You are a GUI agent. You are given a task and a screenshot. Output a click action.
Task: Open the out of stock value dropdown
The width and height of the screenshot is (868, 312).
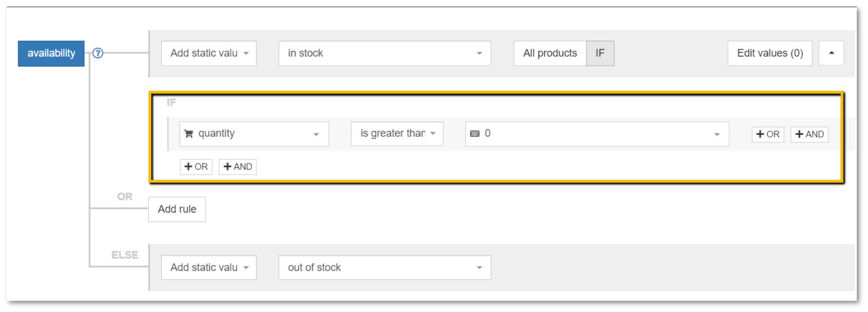click(x=384, y=267)
